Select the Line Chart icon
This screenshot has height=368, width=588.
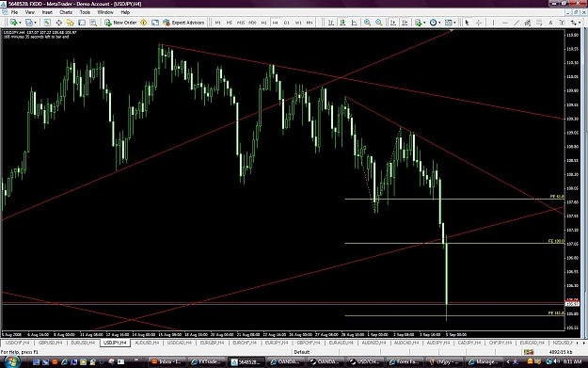(x=354, y=23)
